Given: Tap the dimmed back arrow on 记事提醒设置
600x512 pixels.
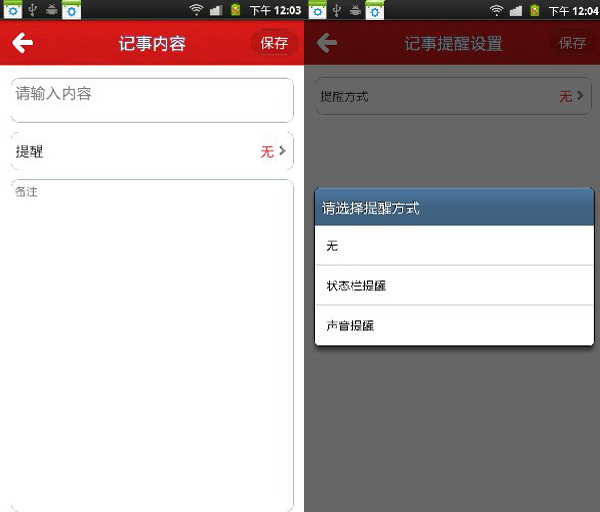Looking at the screenshot, I should [x=327, y=42].
